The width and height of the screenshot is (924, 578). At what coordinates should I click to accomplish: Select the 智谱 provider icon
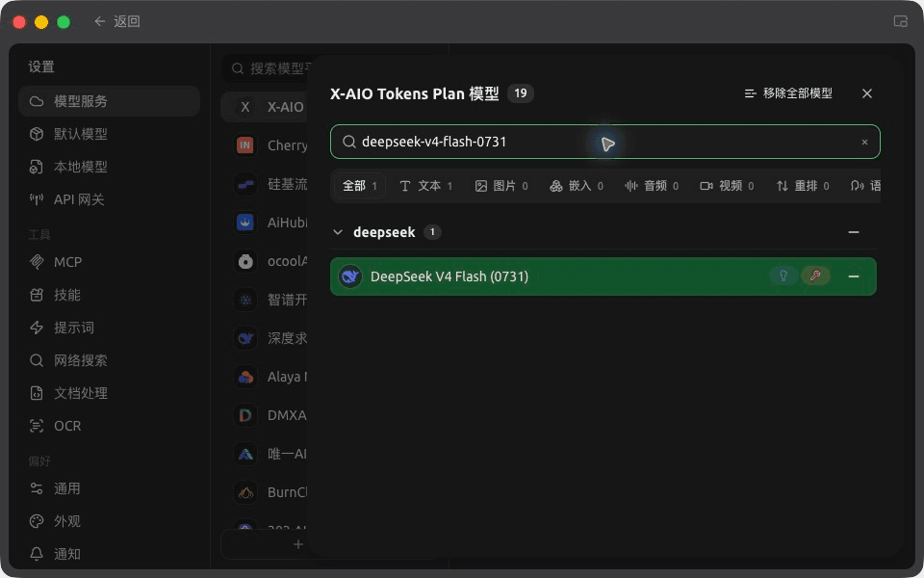[x=245, y=300]
